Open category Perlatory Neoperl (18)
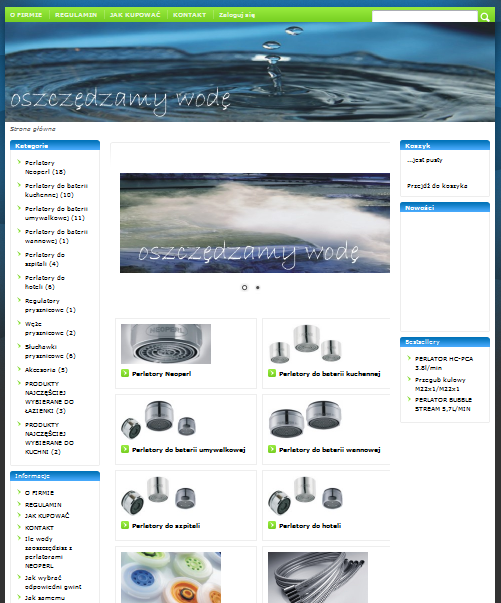Screen dimensions: 501x603 click(45, 167)
